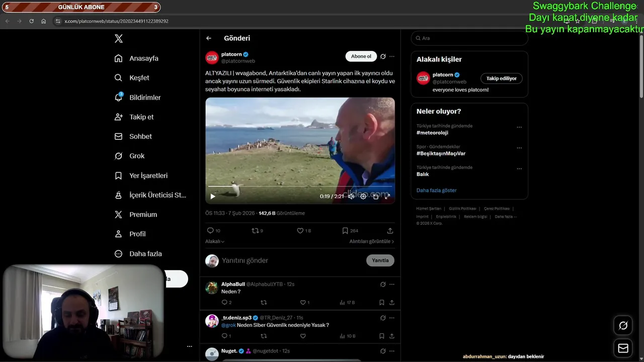The height and width of the screenshot is (362, 644).
Task: Like _tr.deniz.sp3's reply
Action: 303,336
